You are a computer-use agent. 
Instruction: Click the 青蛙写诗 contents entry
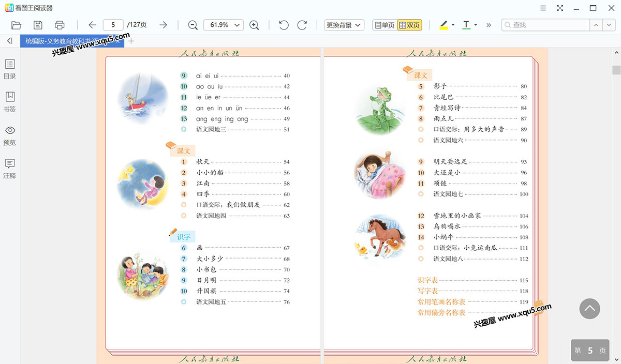(447, 108)
